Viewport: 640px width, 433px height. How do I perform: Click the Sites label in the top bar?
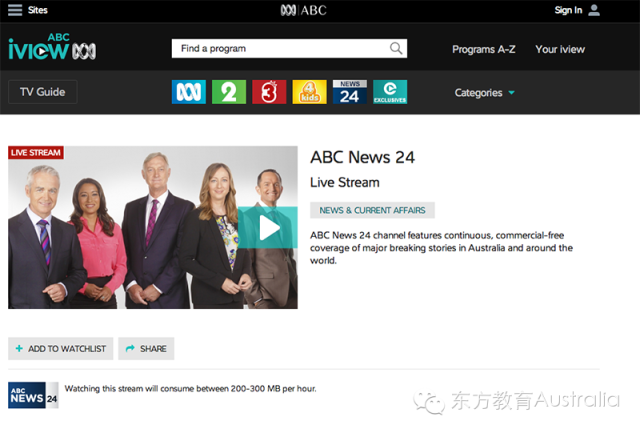(38, 10)
